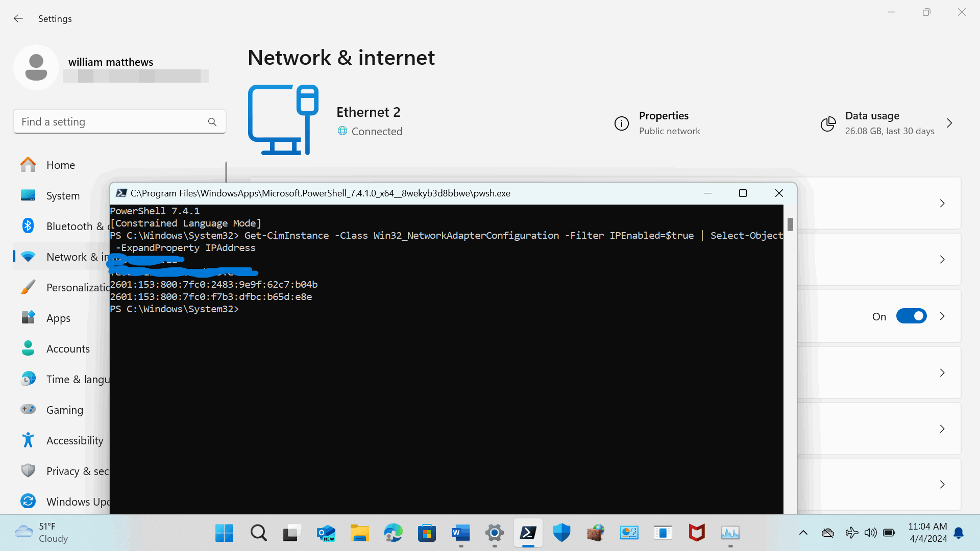Open McAfee from the taskbar
980x551 pixels.
pos(696,533)
